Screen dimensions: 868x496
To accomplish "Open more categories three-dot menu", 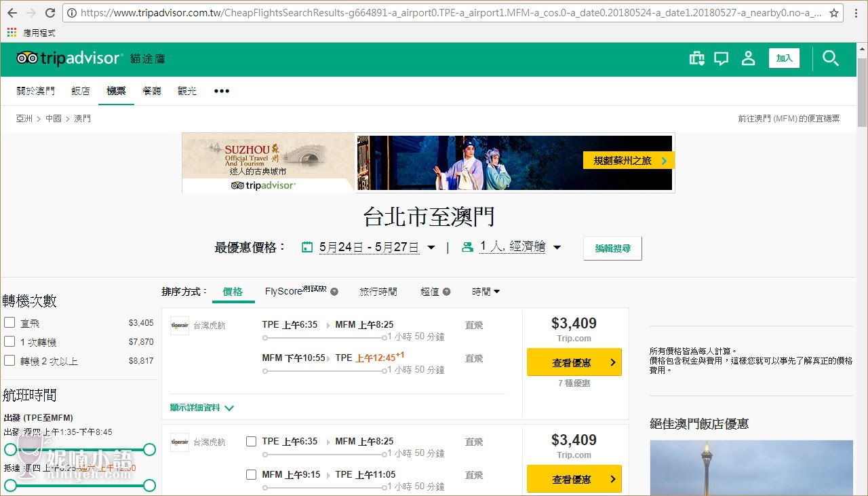I will [222, 91].
